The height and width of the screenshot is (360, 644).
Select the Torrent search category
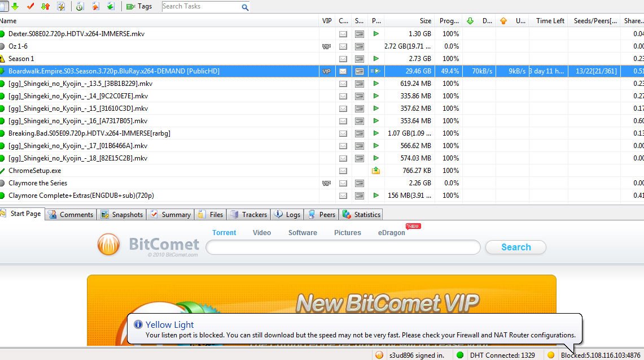coord(224,232)
